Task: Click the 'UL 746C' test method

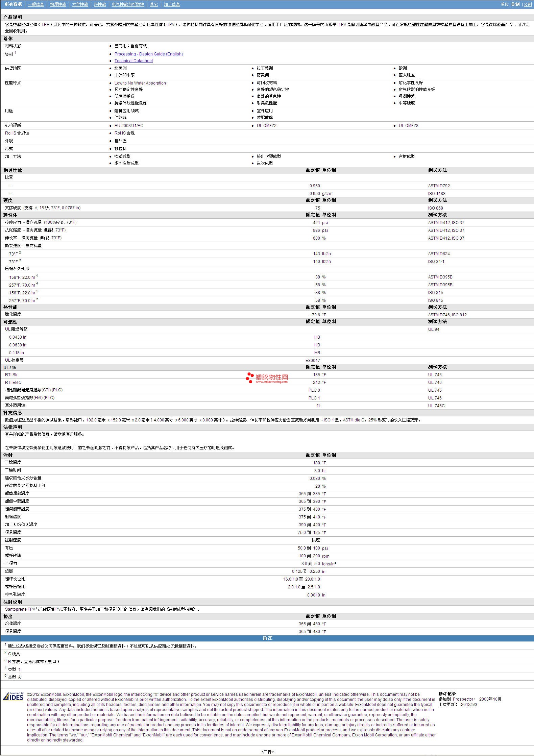Action: coord(436,406)
